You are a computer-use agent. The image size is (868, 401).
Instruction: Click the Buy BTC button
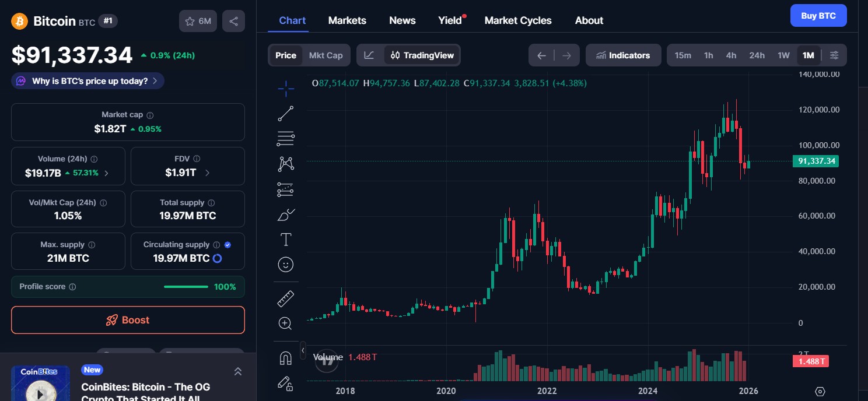(818, 15)
